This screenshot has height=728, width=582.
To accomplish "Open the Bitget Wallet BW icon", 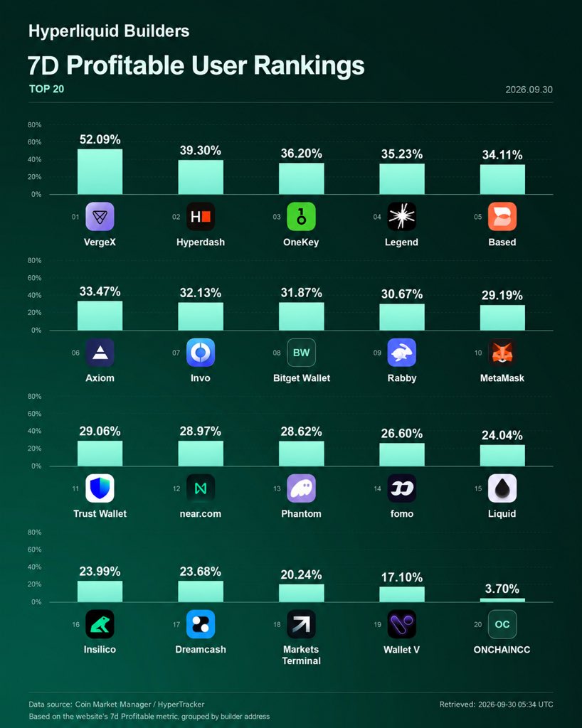I will (x=302, y=353).
